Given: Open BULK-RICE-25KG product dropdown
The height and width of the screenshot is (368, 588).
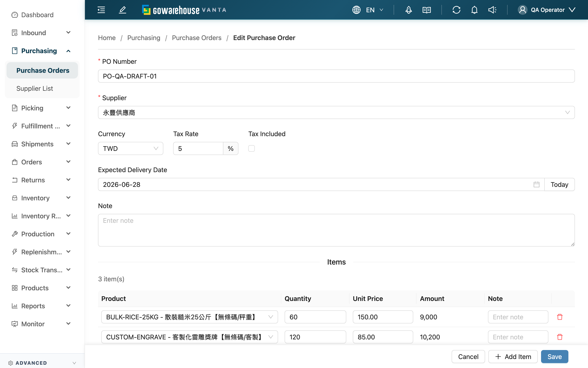Looking at the screenshot, I should (189, 317).
